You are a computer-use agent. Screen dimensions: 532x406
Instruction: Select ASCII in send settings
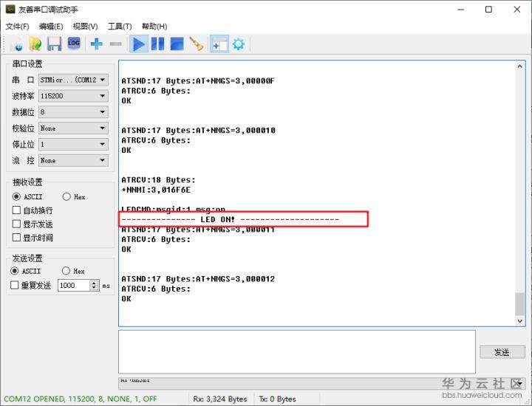tap(25, 271)
